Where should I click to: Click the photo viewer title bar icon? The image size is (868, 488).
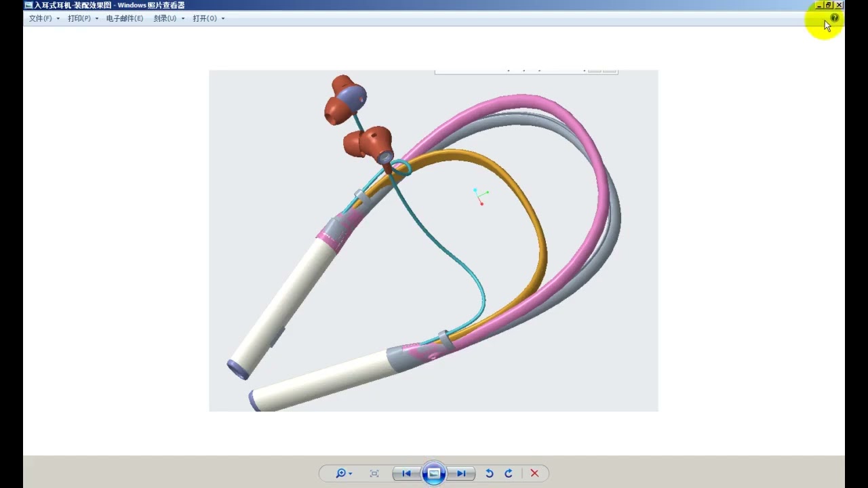(28, 5)
